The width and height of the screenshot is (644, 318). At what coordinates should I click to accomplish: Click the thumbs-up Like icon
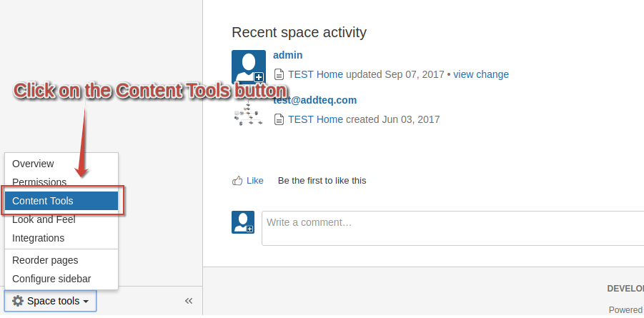pyautogui.click(x=237, y=180)
